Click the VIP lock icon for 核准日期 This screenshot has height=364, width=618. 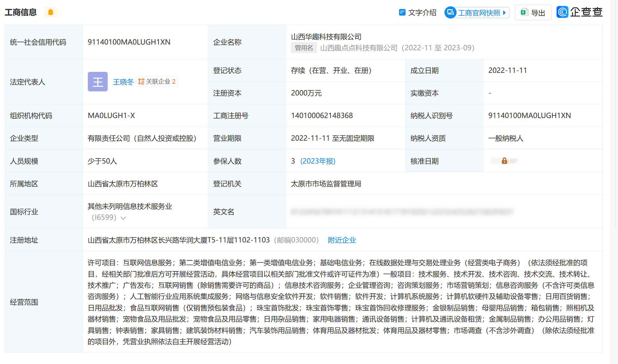click(x=504, y=161)
